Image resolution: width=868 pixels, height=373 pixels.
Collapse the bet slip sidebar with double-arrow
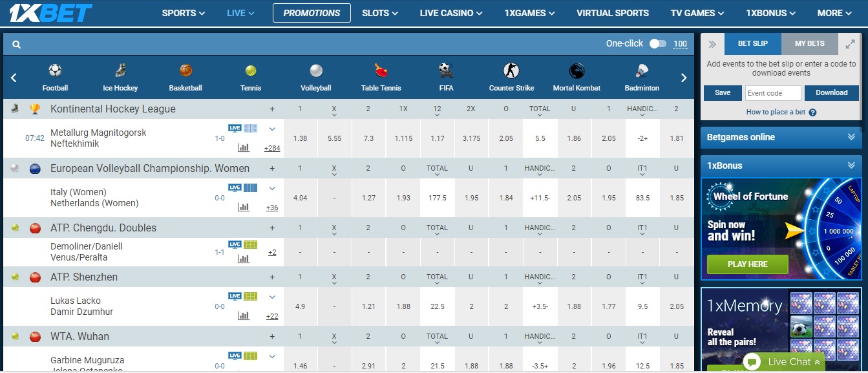(x=712, y=44)
